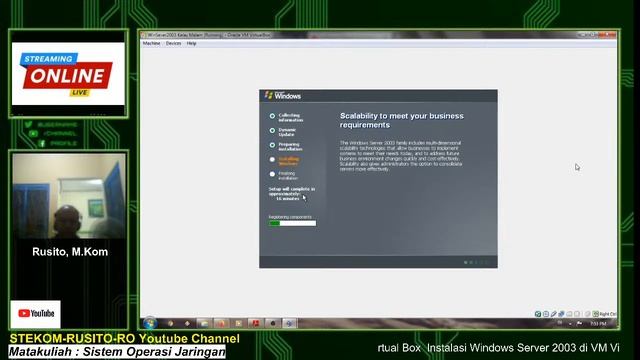Click the Collecting information step bullet

pyautogui.click(x=272, y=116)
